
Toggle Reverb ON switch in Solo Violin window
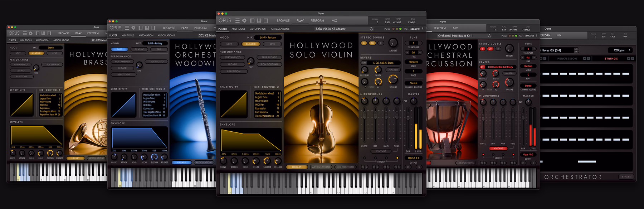click(364, 63)
